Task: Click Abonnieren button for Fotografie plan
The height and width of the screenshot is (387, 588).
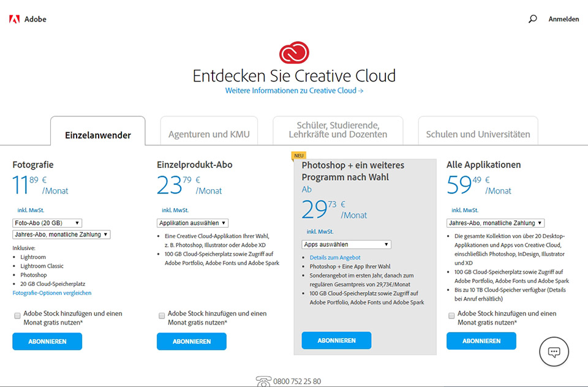Action: 47,341
